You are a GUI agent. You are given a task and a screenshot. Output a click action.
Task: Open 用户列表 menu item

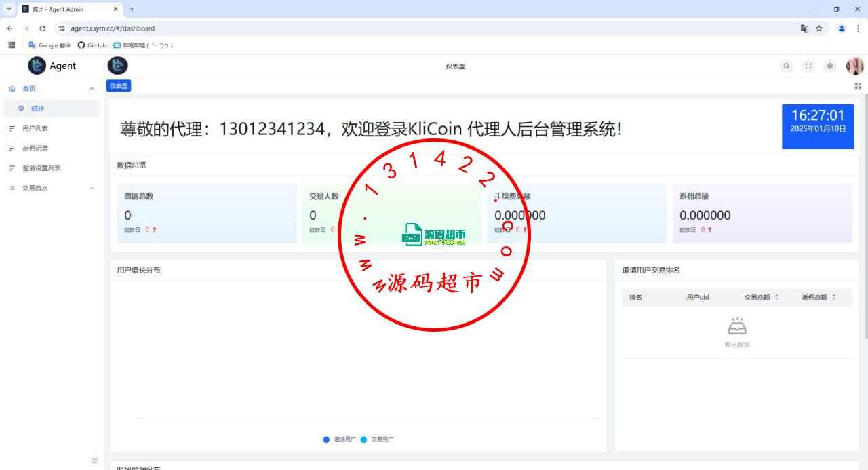(x=52, y=128)
